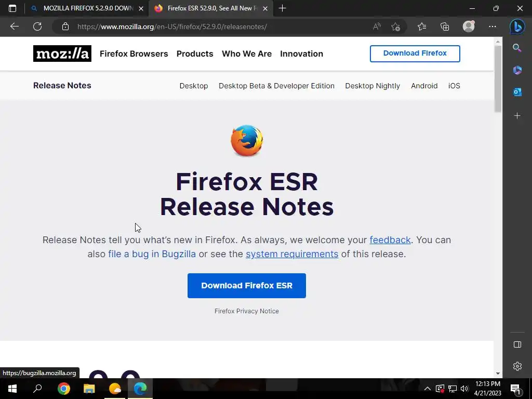The width and height of the screenshot is (532, 399).
Task: Click the Download Firefox ESR button
Action: point(247,286)
